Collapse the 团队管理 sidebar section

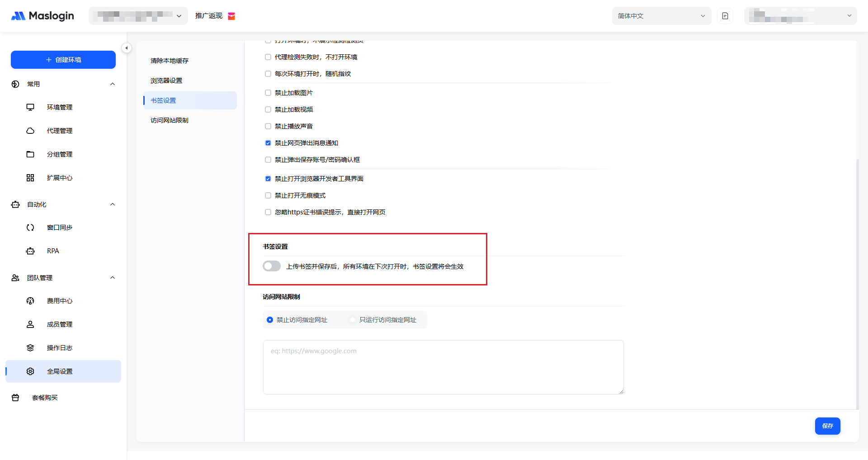(x=113, y=278)
